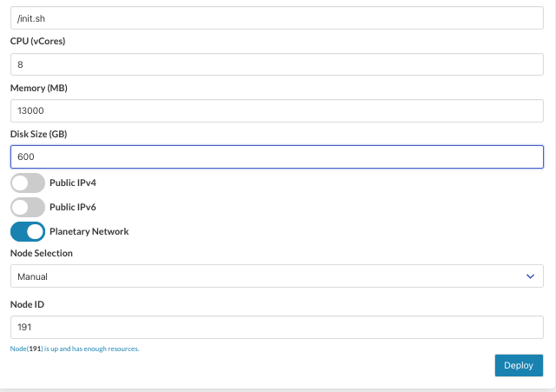Disable the Planetary Network toggle
The image size is (556, 392).
[28, 232]
